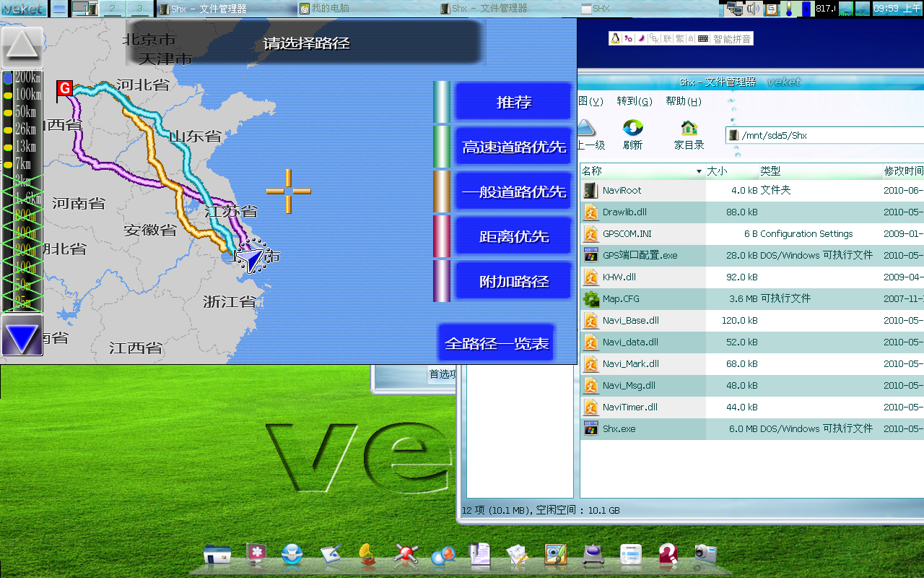
Task: Click the orange crosshair map cursor
Action: pos(289,191)
